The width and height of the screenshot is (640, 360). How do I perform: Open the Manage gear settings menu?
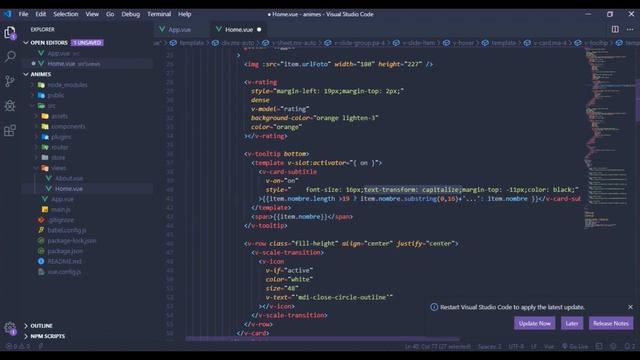(x=10, y=328)
